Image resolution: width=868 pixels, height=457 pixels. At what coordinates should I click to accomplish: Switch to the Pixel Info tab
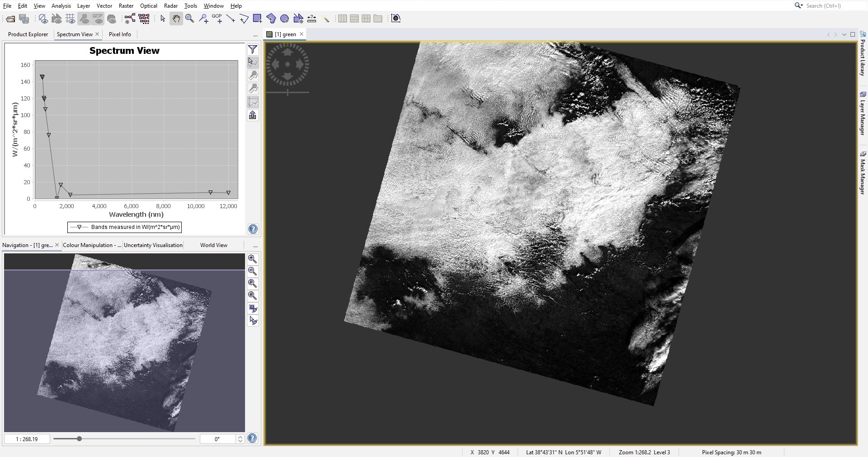tap(120, 34)
